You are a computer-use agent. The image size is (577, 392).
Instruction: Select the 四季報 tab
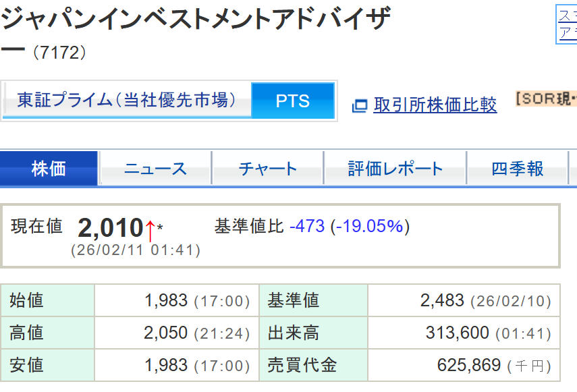point(517,169)
